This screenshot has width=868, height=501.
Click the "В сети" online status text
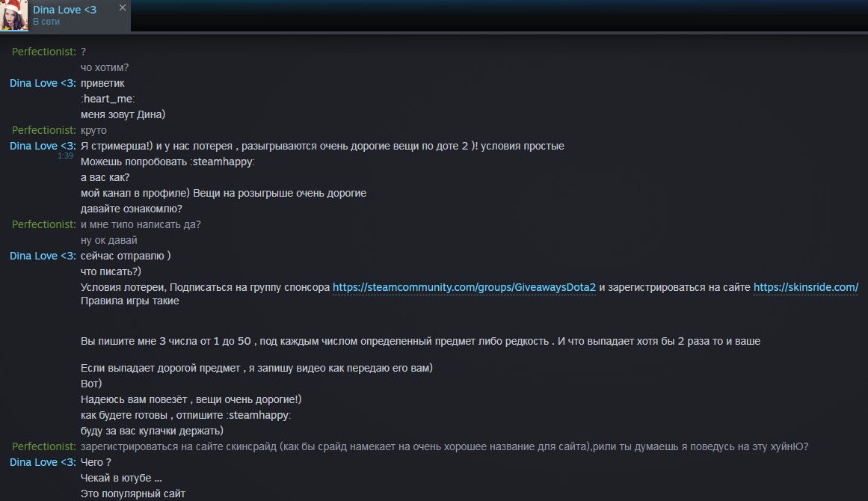pyautogui.click(x=46, y=22)
